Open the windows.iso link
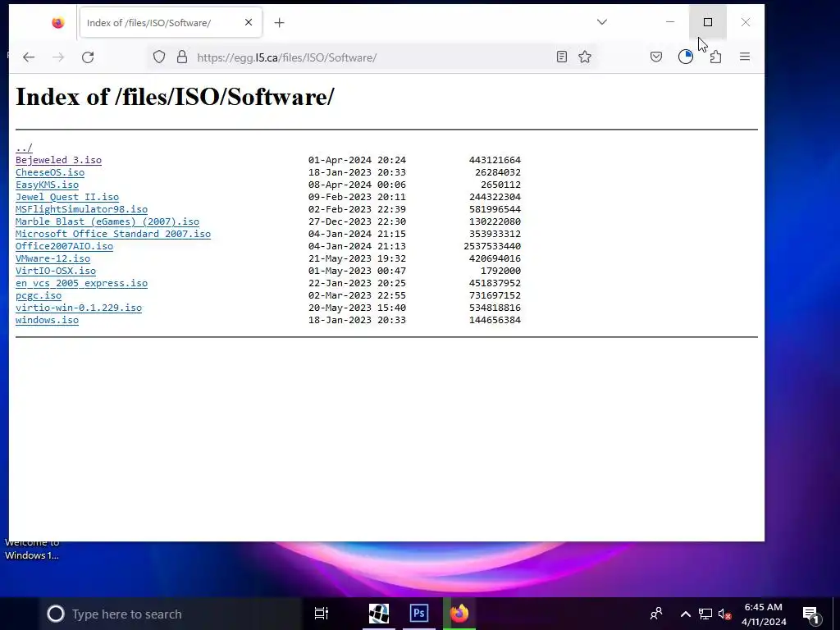Screen dimensions: 840x630 [47, 320]
